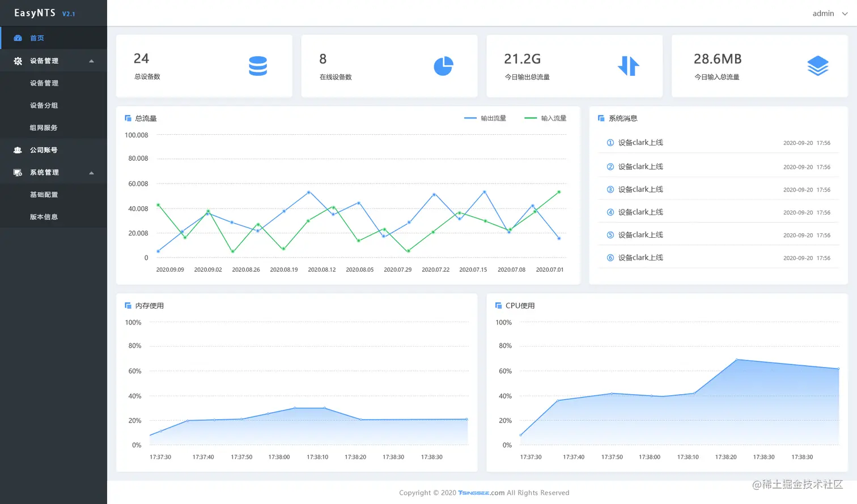This screenshot has height=504, width=857.
Task: Click the circled number 4 message icon
Action: click(x=610, y=212)
